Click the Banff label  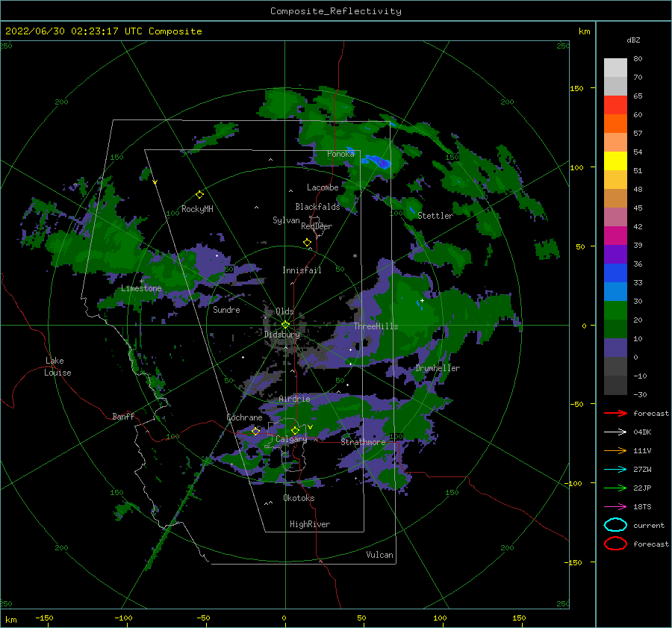click(x=123, y=416)
